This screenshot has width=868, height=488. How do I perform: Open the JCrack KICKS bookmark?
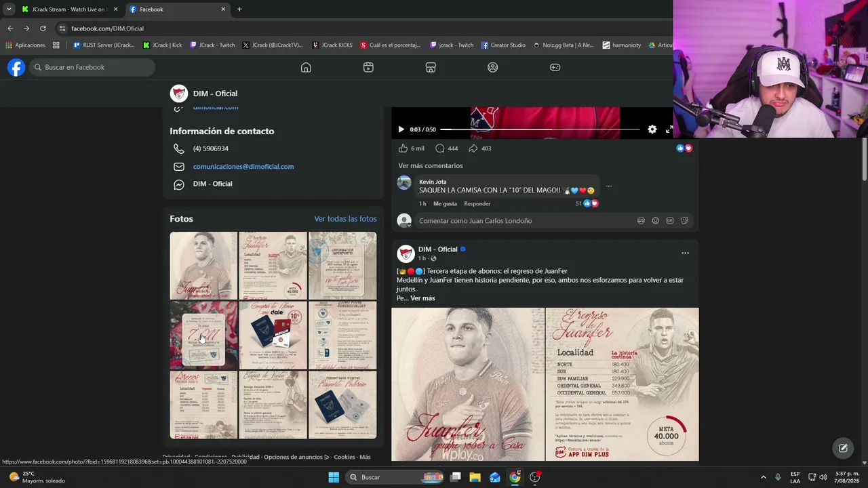[x=332, y=45]
